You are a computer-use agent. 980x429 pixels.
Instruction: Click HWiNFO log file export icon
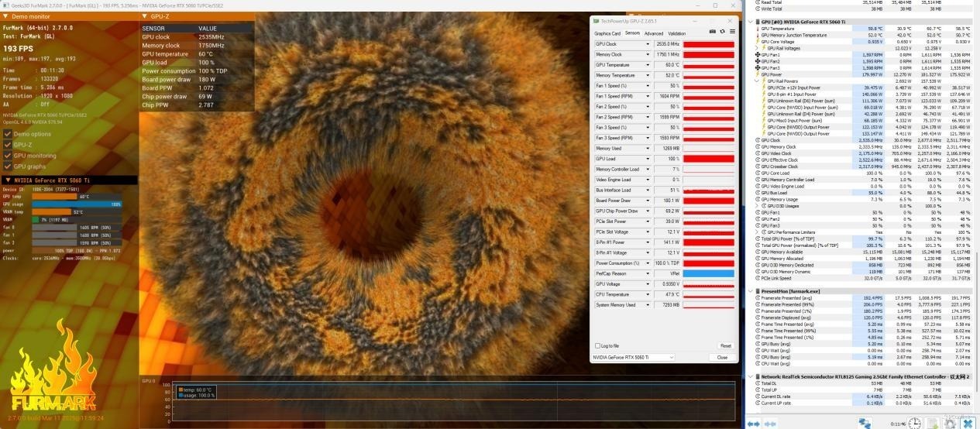pos(933,424)
